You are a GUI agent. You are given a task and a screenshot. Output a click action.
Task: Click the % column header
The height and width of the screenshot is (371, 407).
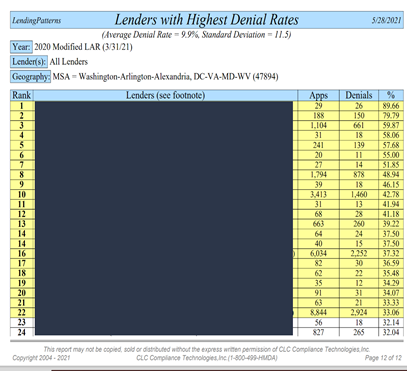[x=391, y=95]
